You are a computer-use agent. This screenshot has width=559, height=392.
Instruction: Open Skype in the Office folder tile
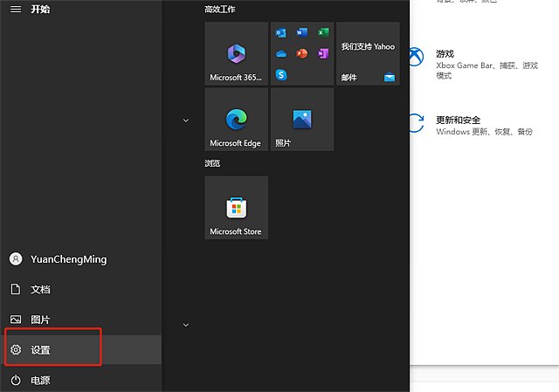click(x=281, y=75)
